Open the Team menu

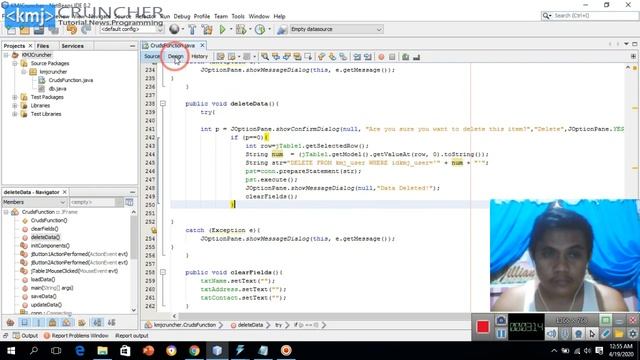[221, 16]
